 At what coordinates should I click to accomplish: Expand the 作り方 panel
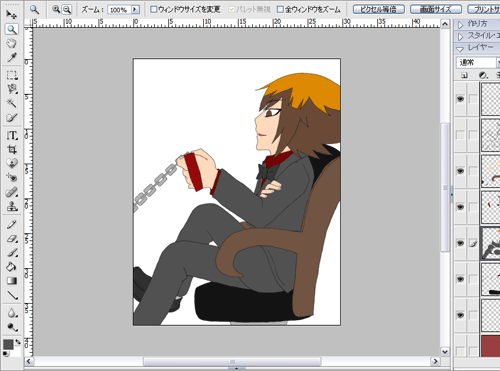point(461,25)
